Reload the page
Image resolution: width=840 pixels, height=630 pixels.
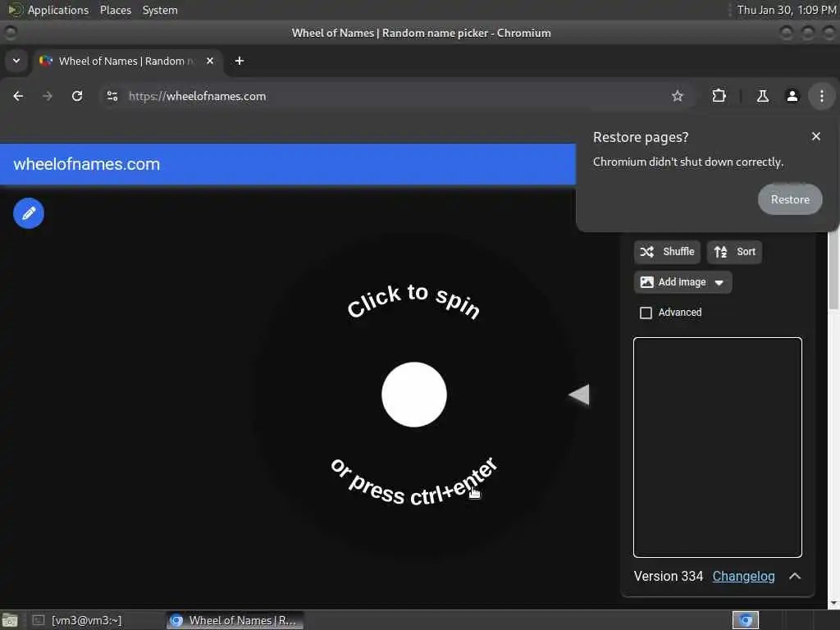[x=77, y=97]
